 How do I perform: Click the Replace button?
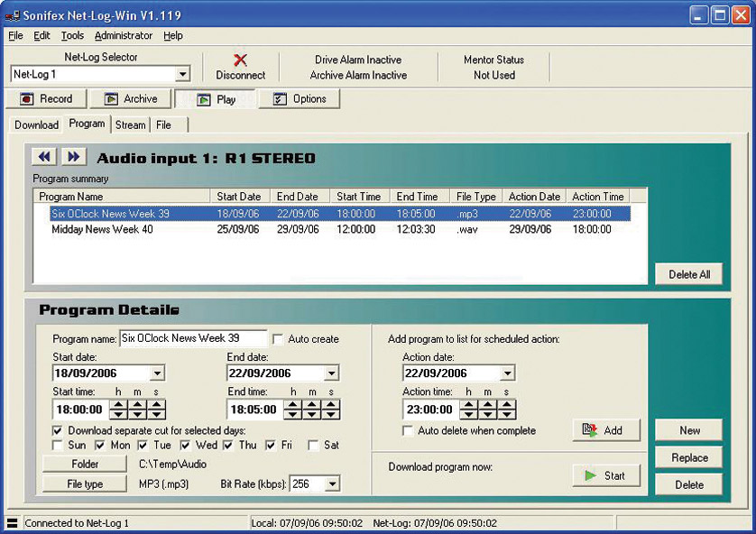(x=689, y=457)
